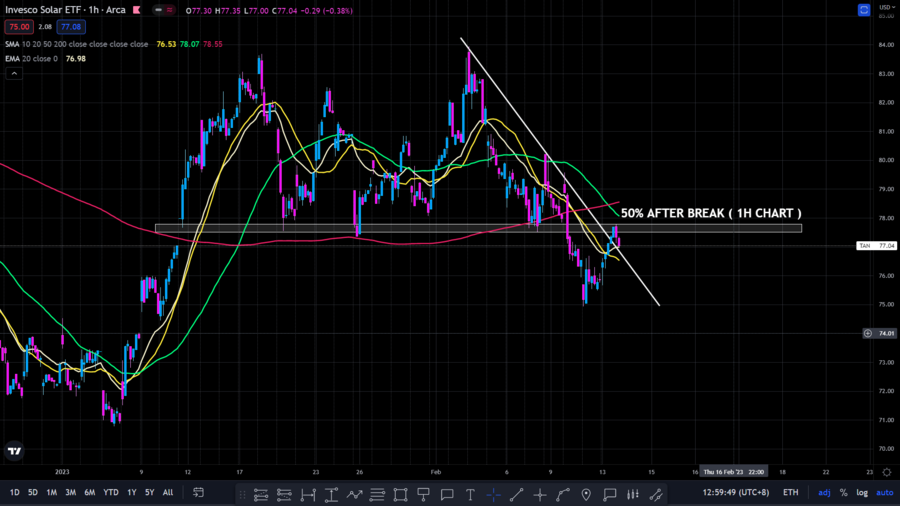Open the go-to-date calendar icon
The image size is (900, 506).
pyautogui.click(x=199, y=492)
